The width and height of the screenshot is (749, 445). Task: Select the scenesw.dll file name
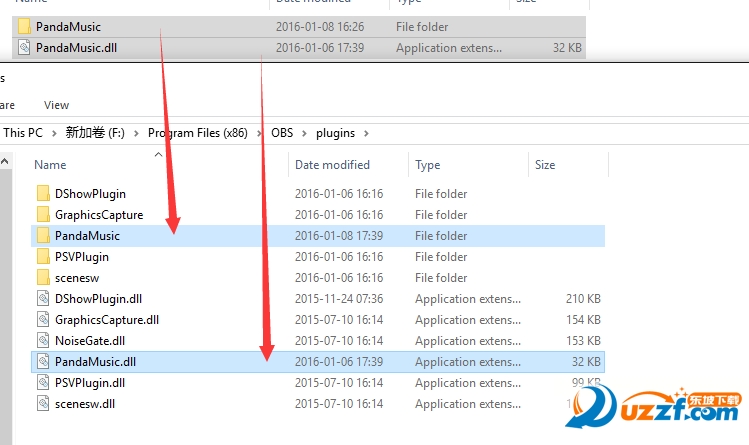(85, 404)
